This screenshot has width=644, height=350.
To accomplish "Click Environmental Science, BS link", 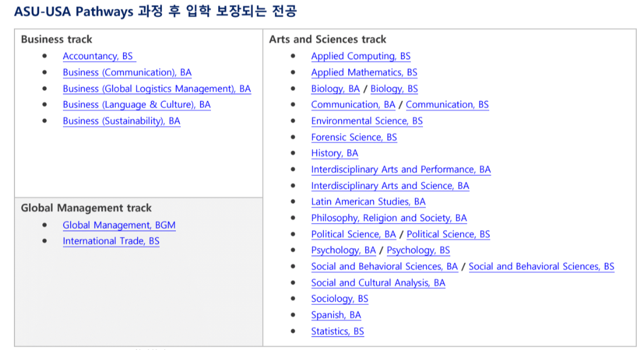I will pos(367,121).
